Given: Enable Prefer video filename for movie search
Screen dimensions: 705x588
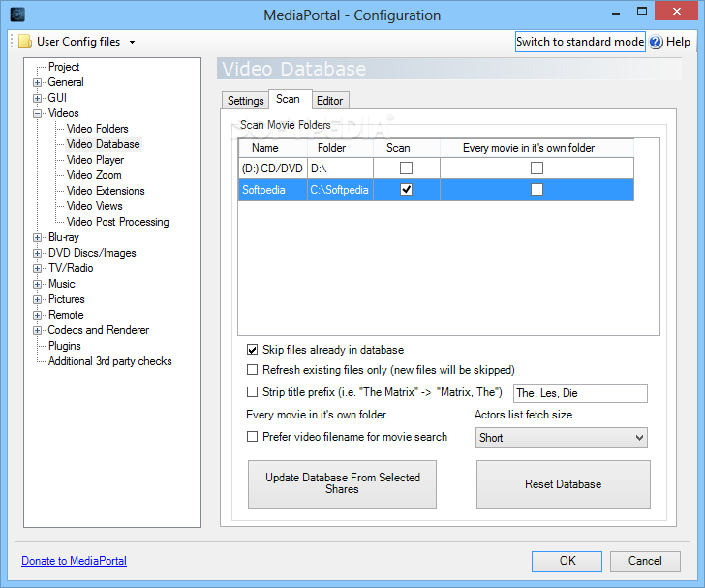Looking at the screenshot, I should click(x=252, y=436).
